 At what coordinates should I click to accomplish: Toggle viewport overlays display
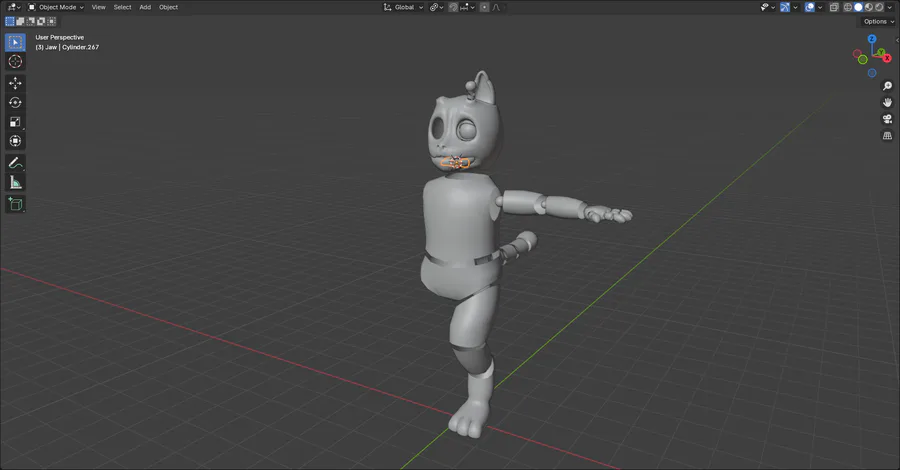[x=809, y=7]
